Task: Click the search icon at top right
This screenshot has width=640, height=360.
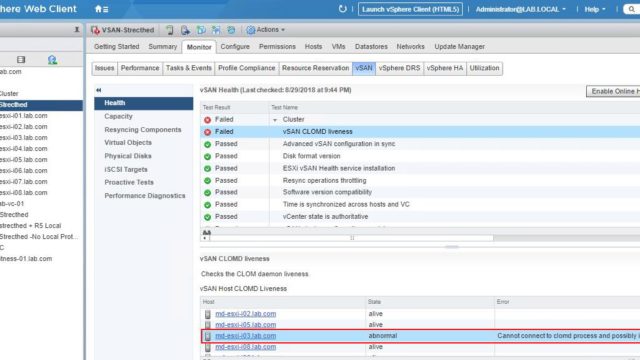Action: (631, 9)
